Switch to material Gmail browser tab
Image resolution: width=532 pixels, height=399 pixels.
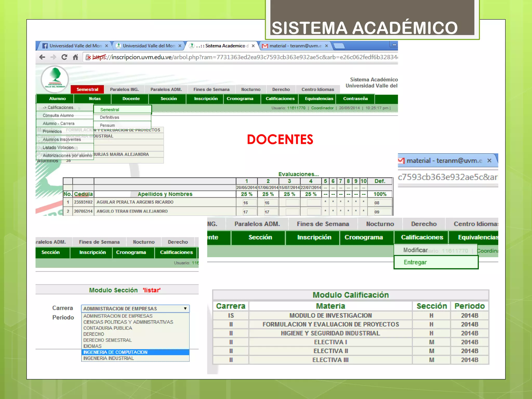click(295, 46)
